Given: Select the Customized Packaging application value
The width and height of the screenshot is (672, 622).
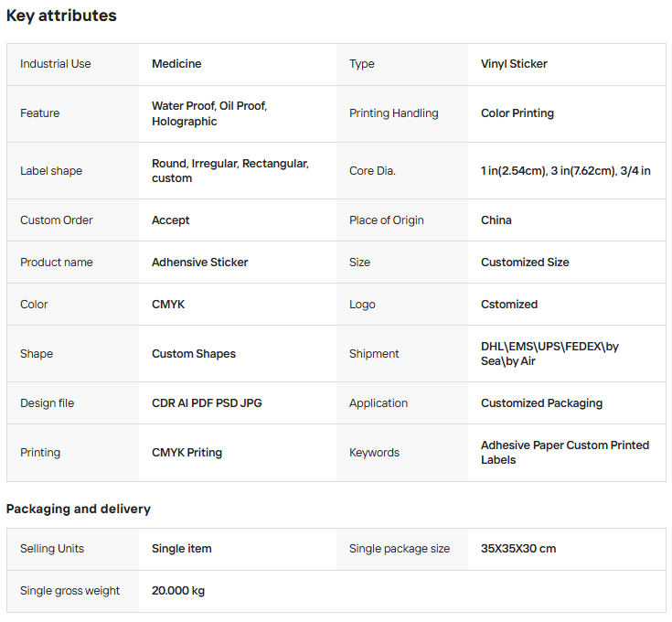Looking at the screenshot, I should click(541, 403).
